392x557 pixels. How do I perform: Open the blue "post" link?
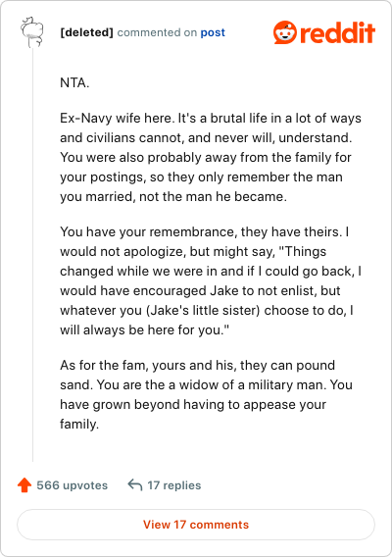point(213,32)
